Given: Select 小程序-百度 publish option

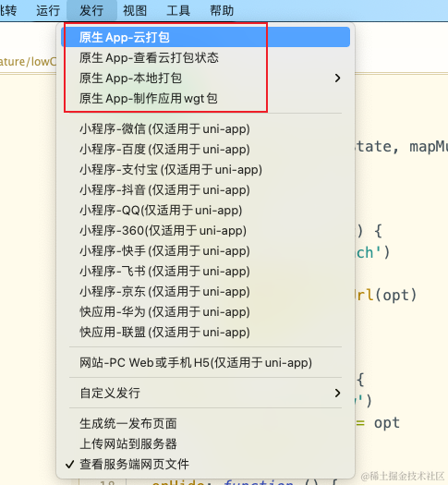Looking at the screenshot, I should (206, 149).
